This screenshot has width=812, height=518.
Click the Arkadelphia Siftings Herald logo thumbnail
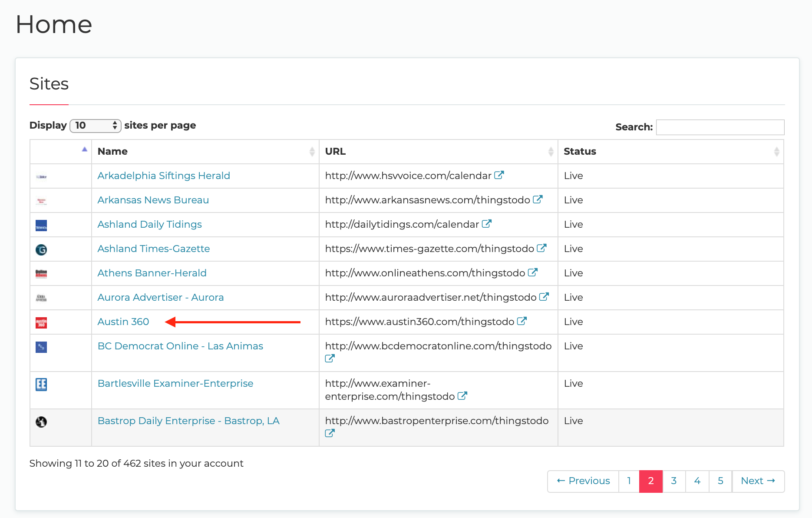[41, 176]
